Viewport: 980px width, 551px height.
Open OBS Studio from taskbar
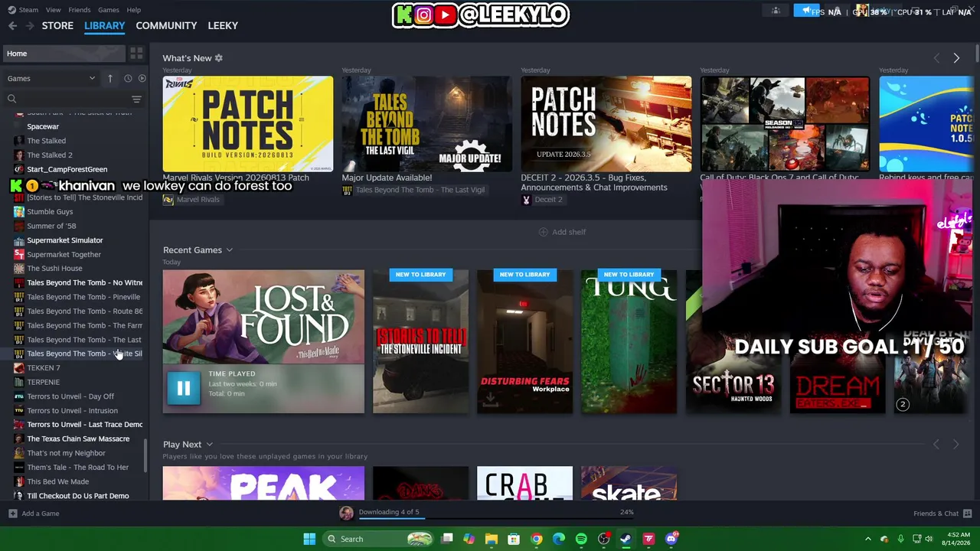(604, 539)
